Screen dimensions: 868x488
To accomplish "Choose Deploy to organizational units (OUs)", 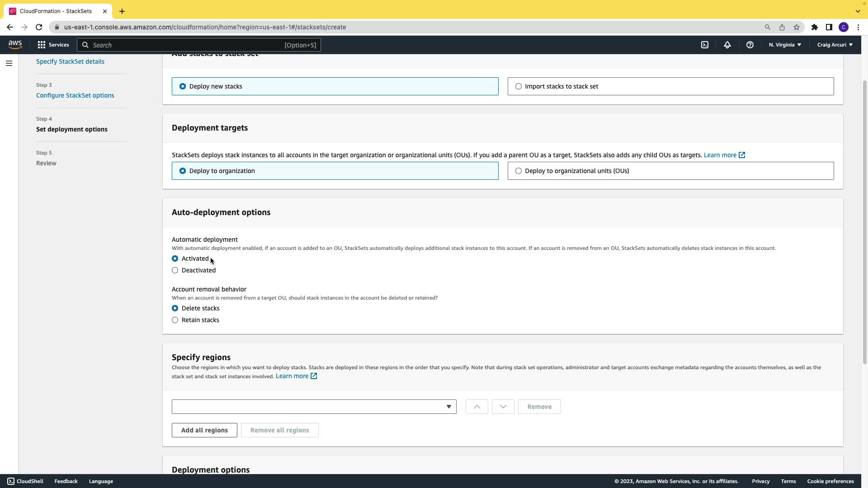I will pos(519,171).
